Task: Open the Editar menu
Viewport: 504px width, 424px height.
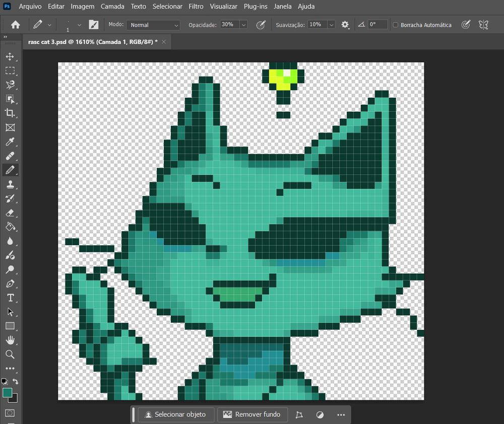Action: click(x=56, y=7)
